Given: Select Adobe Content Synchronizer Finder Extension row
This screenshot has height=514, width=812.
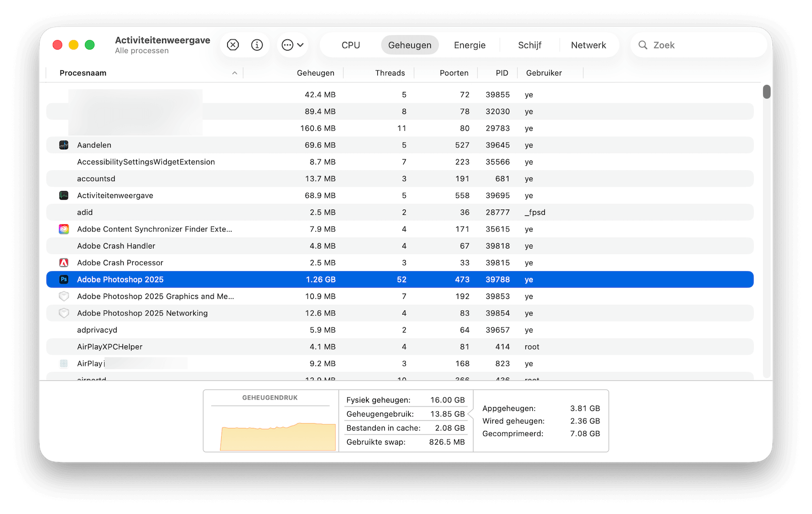Looking at the screenshot, I should click(x=400, y=229).
